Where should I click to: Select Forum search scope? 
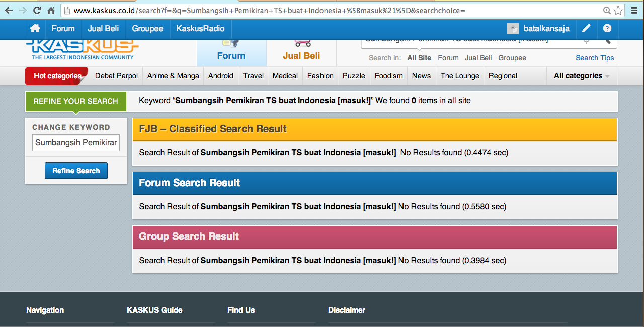[x=448, y=58]
